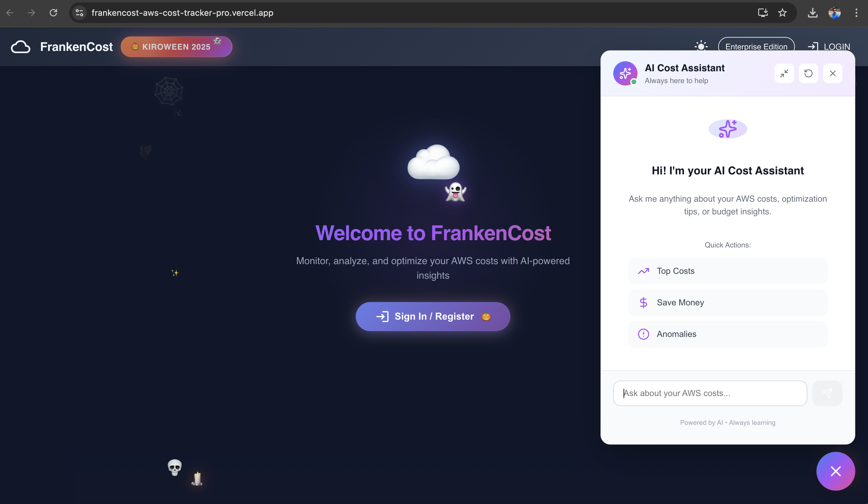Open the browser downloads icon
This screenshot has width=868, height=504.
coord(812,13)
